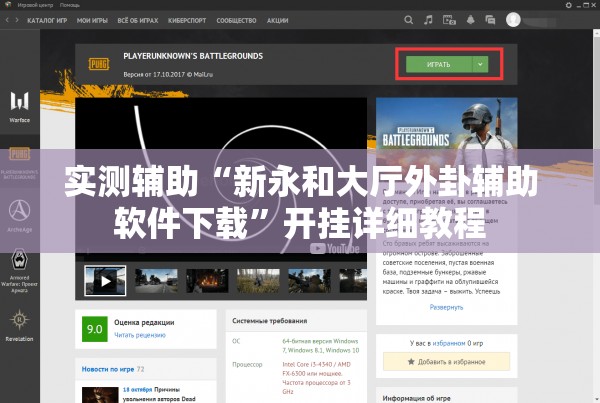Select the road screenshot thumbnail
The image size is (600, 403).
156,281
